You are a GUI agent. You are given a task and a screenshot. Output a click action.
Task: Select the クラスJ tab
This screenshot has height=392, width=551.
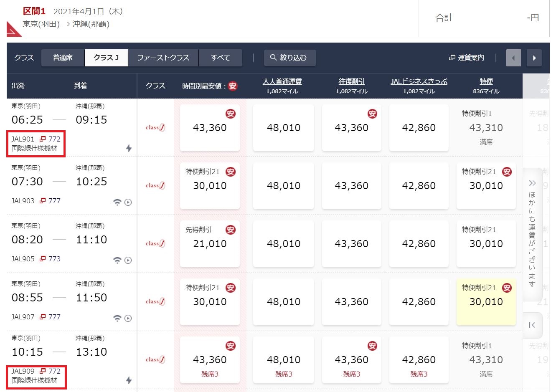106,58
